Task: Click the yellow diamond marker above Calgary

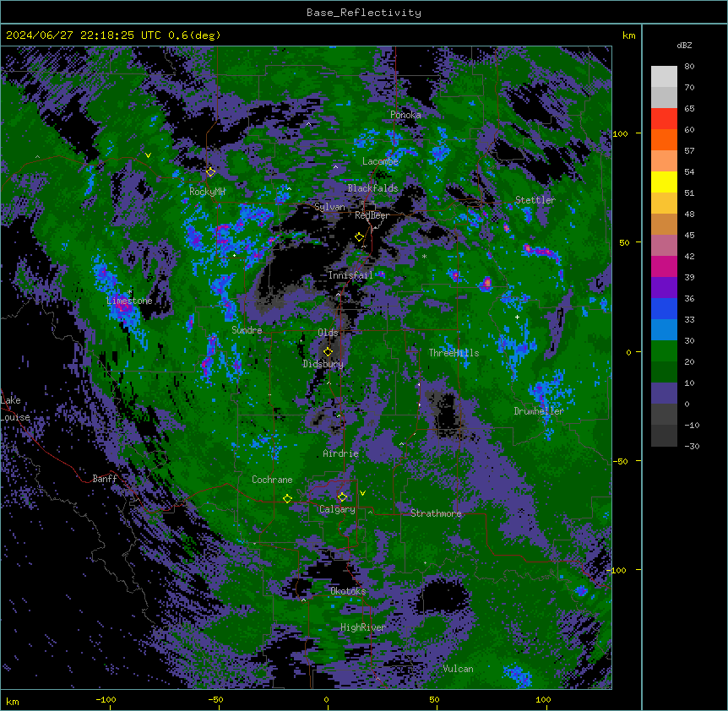Action: (342, 497)
